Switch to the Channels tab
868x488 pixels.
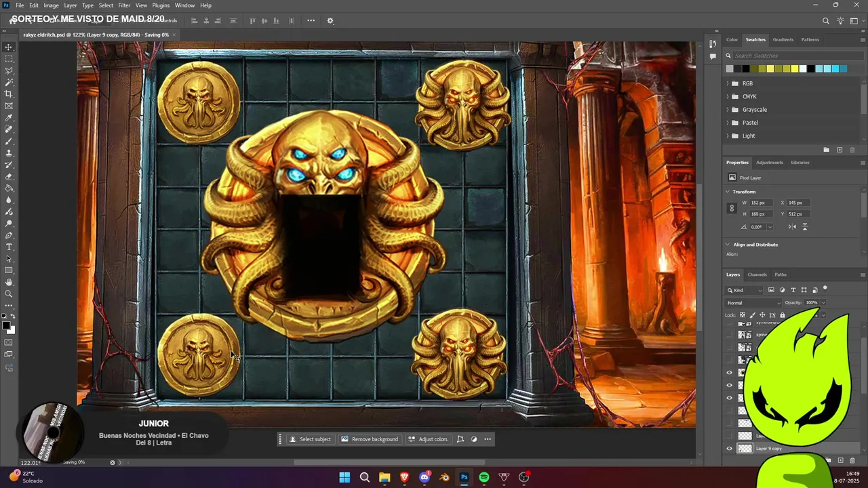point(757,274)
